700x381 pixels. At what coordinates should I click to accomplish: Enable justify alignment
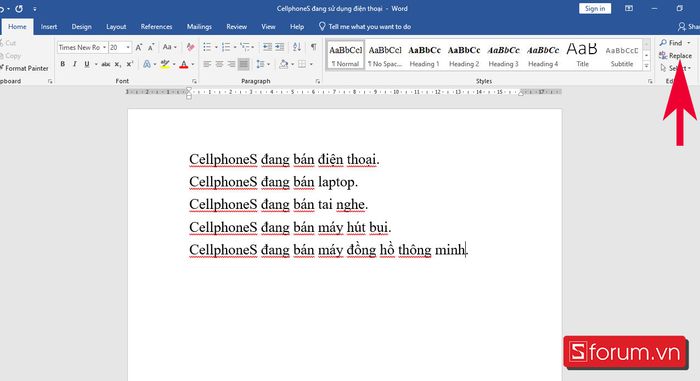pyautogui.click(x=243, y=64)
